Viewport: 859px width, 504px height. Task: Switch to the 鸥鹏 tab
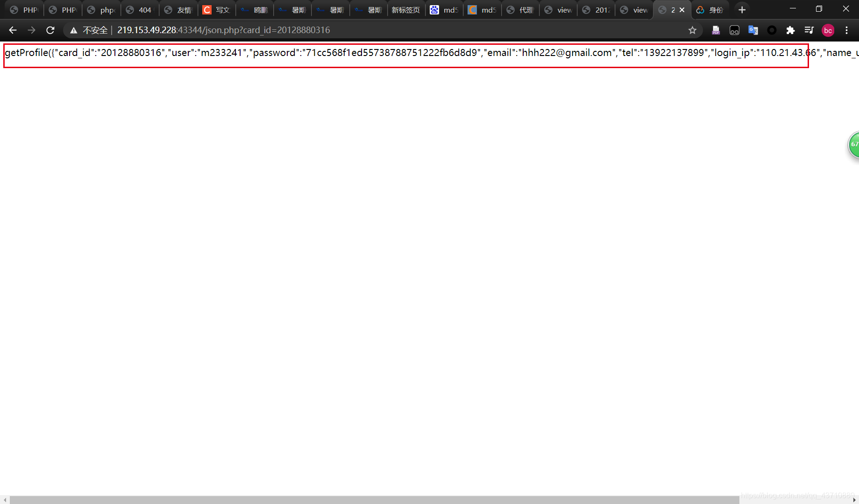coord(255,10)
